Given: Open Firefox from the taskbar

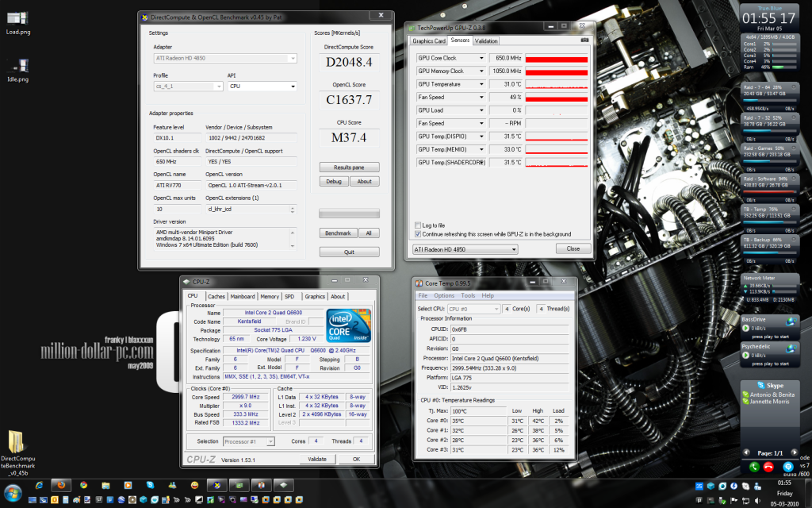Looking at the screenshot, I should pos(59,484).
